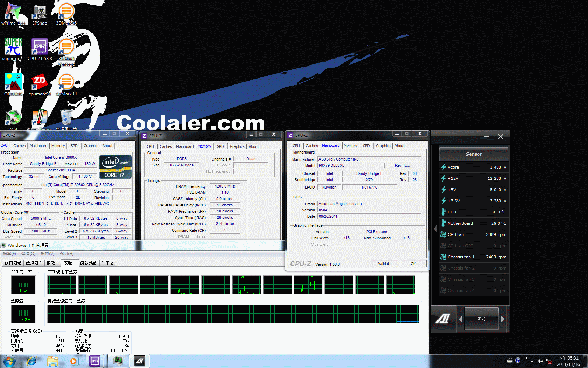Click the 3DMark Vantage desktop icon
The image size is (588, 368).
(x=66, y=52)
